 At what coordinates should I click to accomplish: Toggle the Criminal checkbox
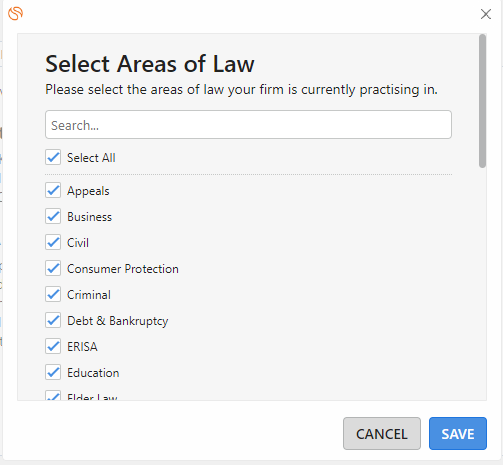tap(53, 294)
